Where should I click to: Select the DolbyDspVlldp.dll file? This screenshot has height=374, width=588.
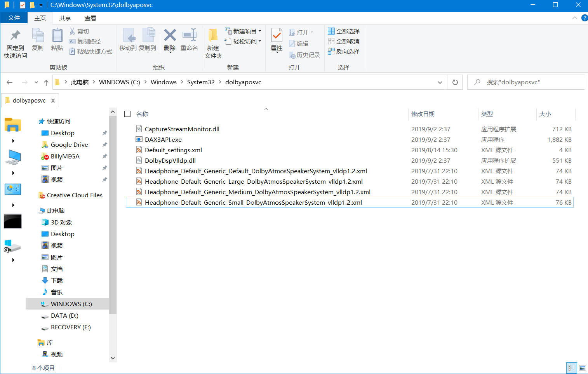tap(350, 160)
